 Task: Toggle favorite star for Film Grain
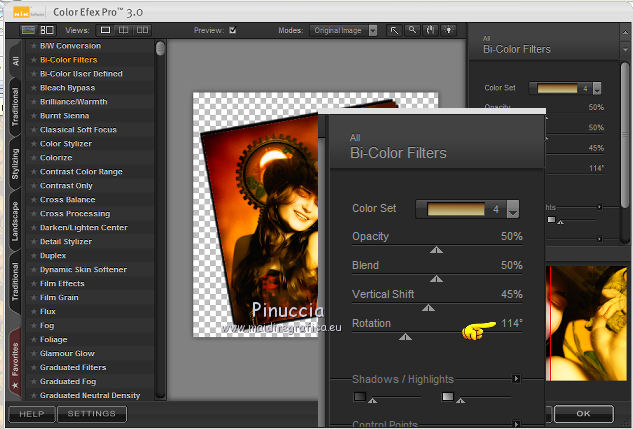click(x=33, y=297)
